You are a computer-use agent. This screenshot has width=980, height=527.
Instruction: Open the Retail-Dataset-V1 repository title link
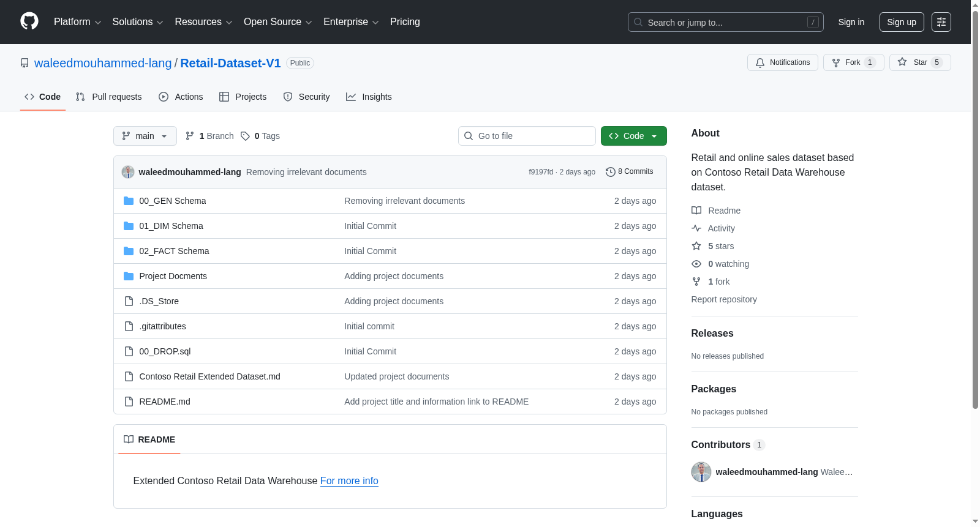coord(230,63)
